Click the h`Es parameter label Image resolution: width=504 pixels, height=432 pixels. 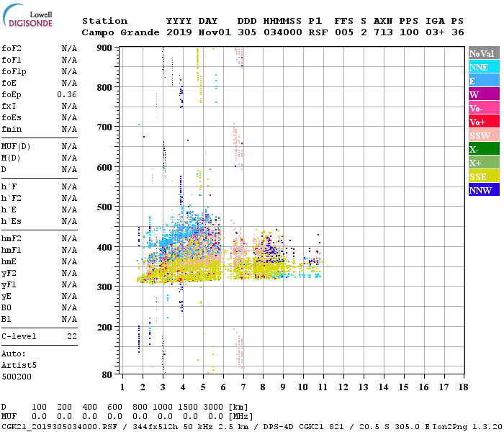click(x=12, y=222)
